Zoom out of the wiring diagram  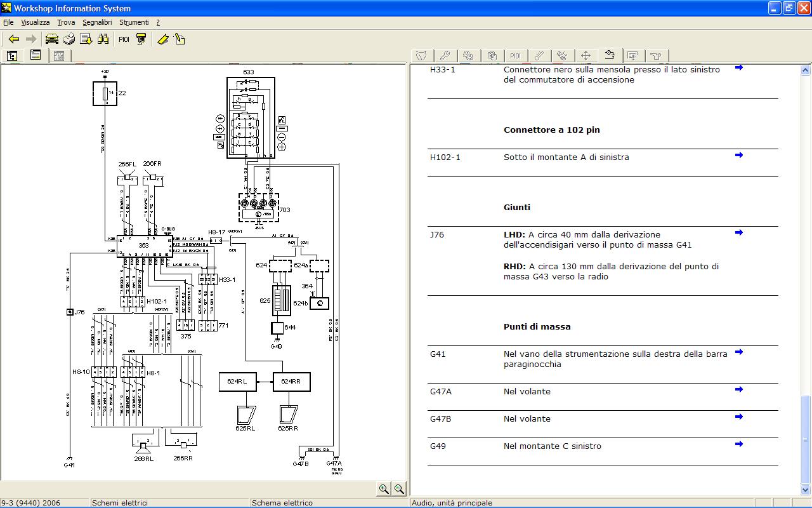point(399,488)
